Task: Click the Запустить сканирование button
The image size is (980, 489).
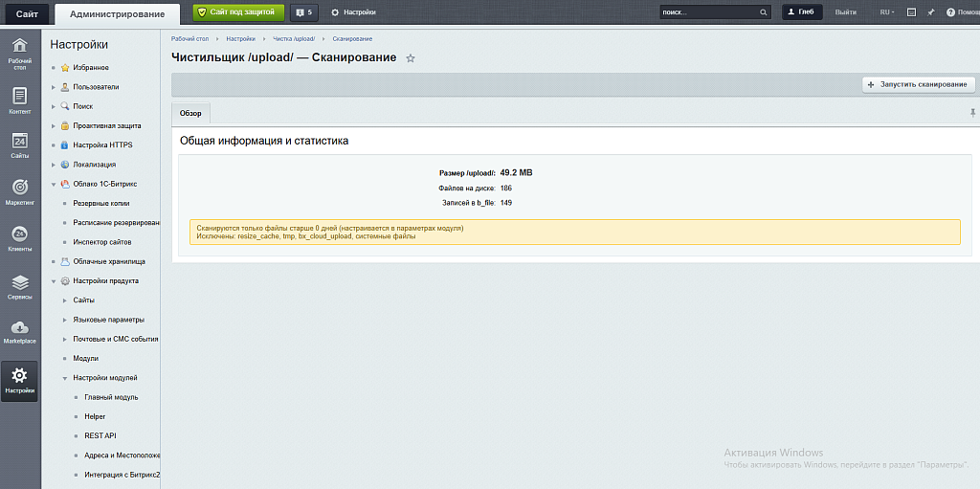Action: 918,84
